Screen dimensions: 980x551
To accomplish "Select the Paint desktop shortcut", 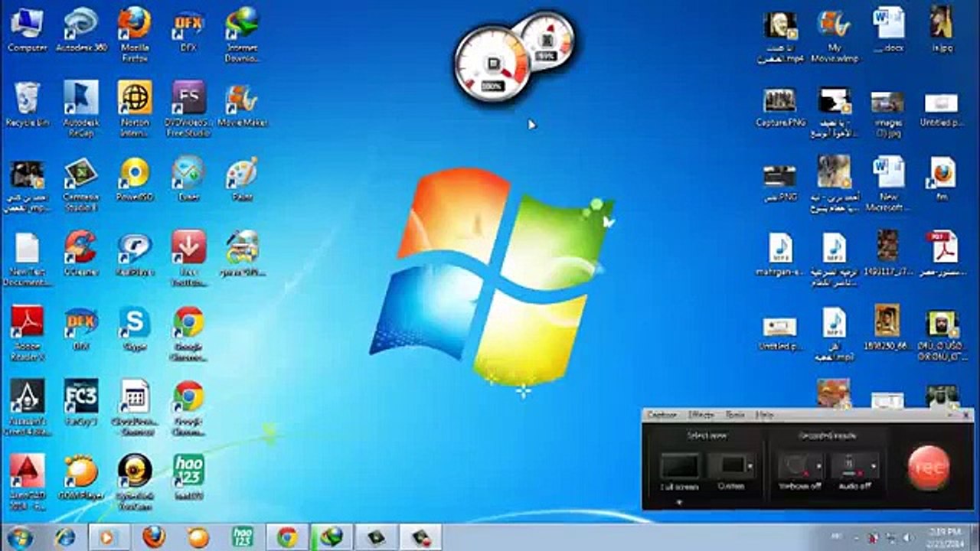I will [x=242, y=178].
